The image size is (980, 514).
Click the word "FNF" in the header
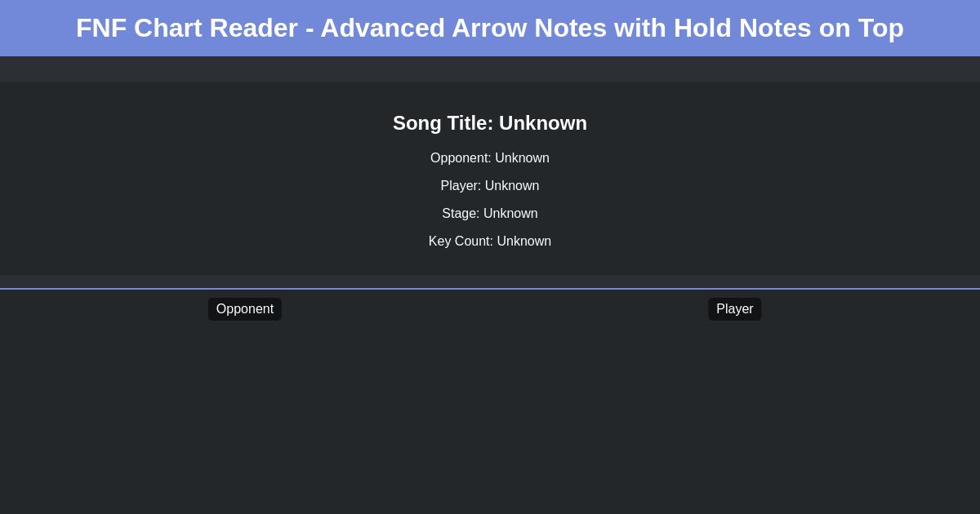click(x=101, y=28)
